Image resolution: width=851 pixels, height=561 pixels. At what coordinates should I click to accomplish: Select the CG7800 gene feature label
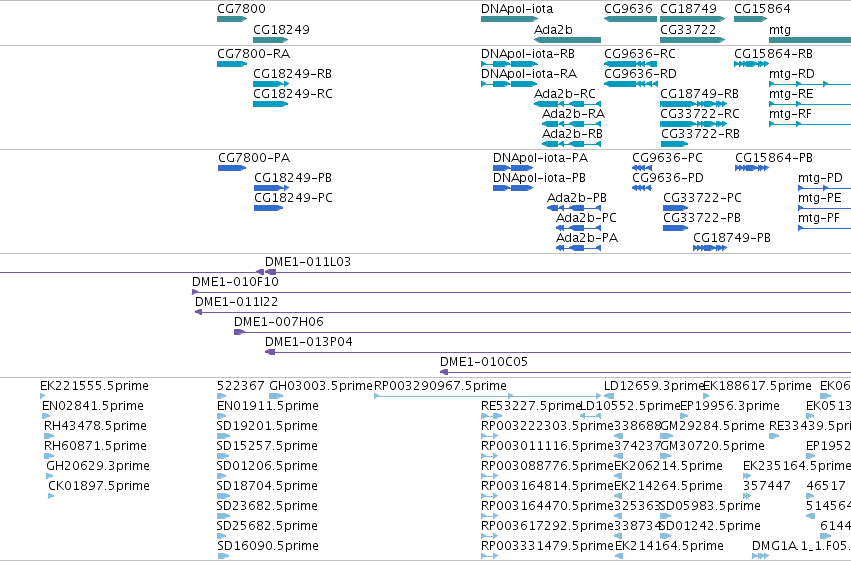(x=241, y=9)
